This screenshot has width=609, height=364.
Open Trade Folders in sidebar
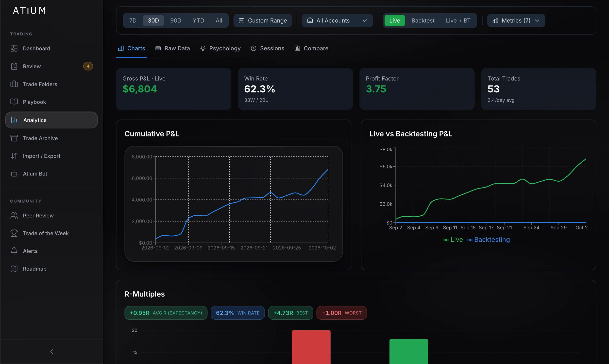(x=52, y=84)
